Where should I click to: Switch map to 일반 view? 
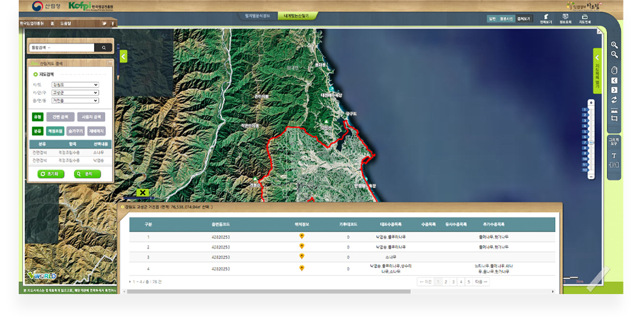pos(492,19)
